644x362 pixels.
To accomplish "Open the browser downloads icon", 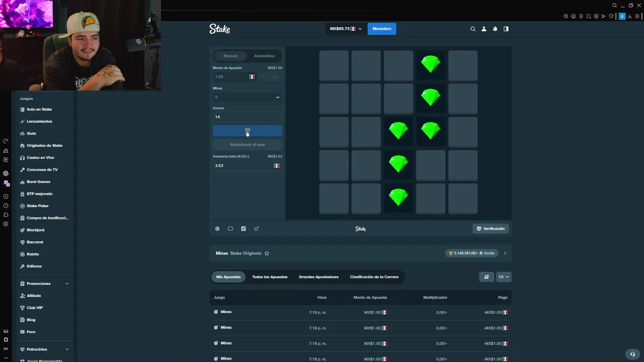I will (x=629, y=16).
